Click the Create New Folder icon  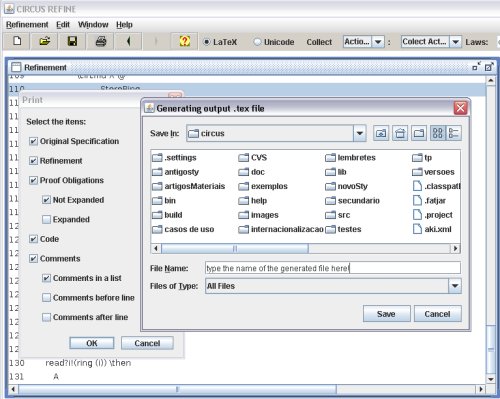tap(419, 133)
